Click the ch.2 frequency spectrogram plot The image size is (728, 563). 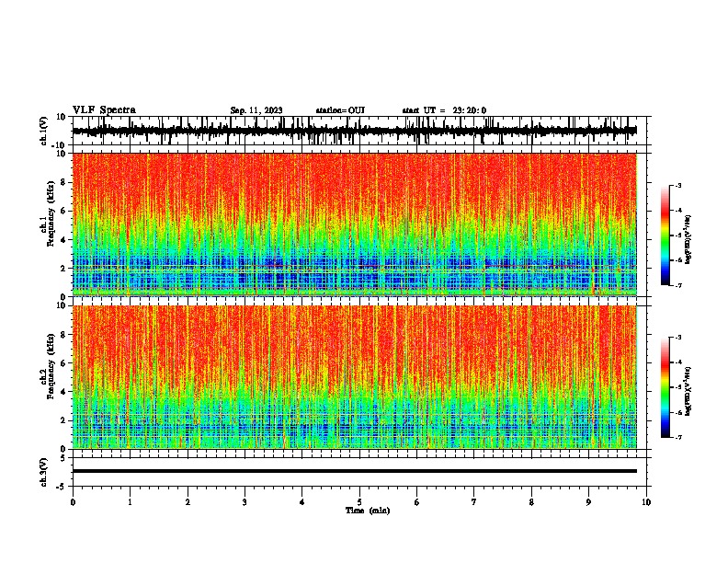point(355,377)
